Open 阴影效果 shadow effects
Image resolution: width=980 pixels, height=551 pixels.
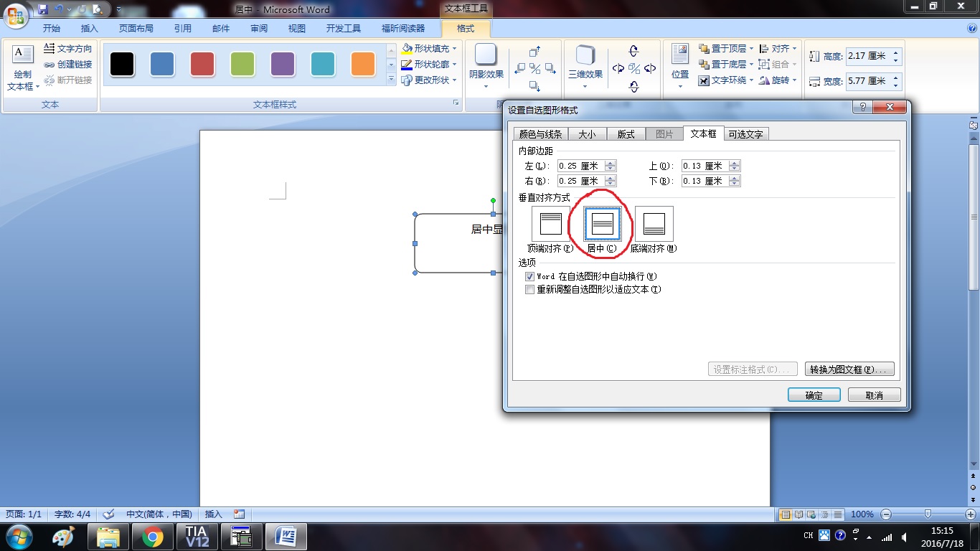(486, 65)
